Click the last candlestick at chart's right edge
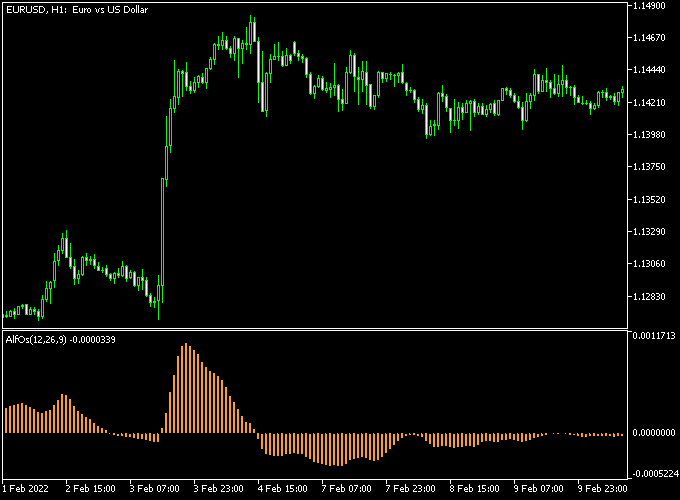The image size is (680, 500). [622, 91]
